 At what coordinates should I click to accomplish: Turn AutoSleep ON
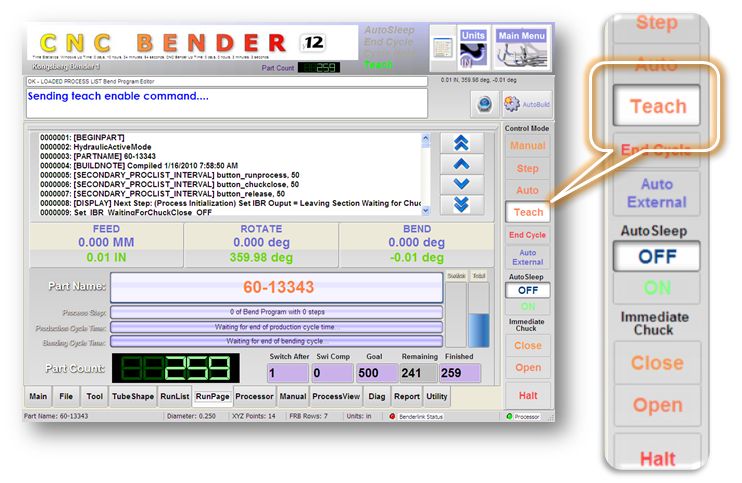(x=527, y=306)
